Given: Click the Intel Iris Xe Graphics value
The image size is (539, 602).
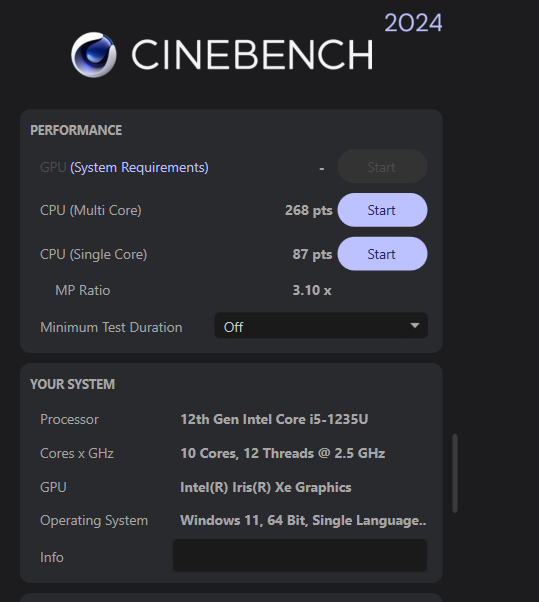Looking at the screenshot, I should tap(266, 487).
